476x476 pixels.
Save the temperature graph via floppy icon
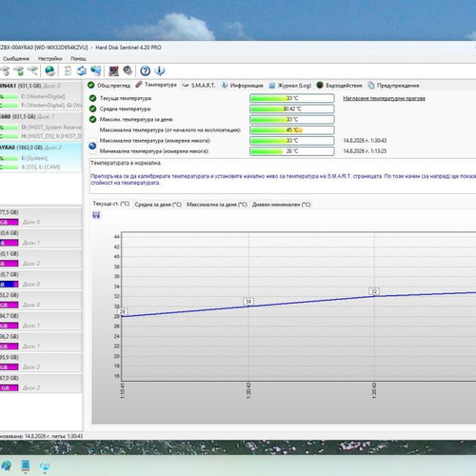pyautogui.click(x=96, y=215)
